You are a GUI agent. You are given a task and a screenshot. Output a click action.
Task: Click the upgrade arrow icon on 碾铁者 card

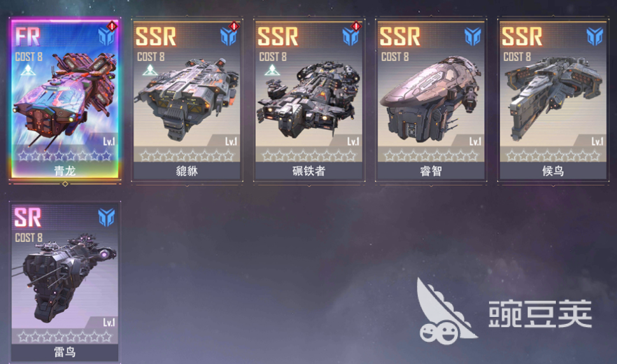click(272, 71)
